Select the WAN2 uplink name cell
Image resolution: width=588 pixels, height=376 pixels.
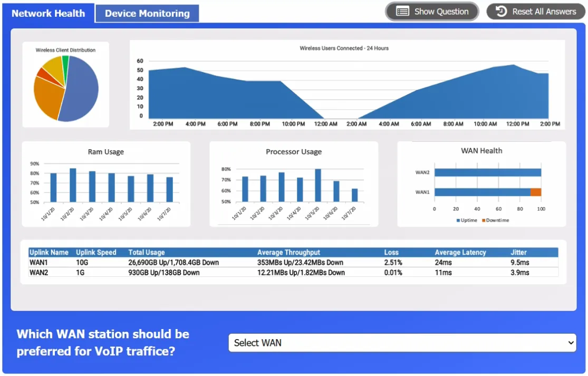pyautogui.click(x=38, y=273)
